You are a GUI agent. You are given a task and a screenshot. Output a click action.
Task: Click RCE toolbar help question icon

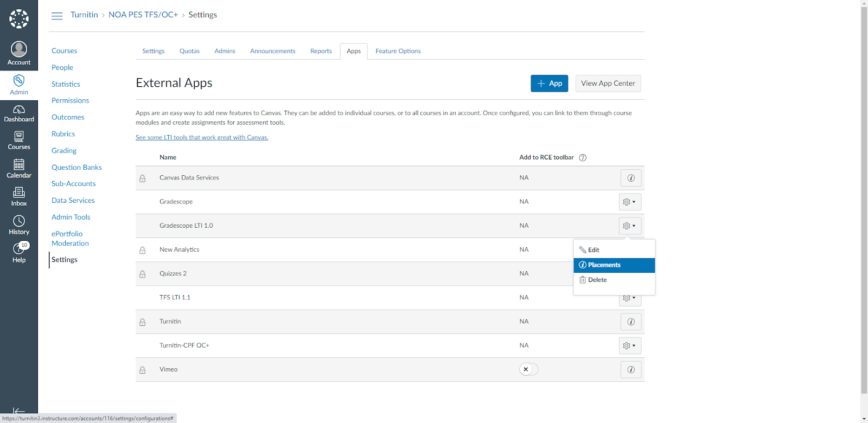583,158
